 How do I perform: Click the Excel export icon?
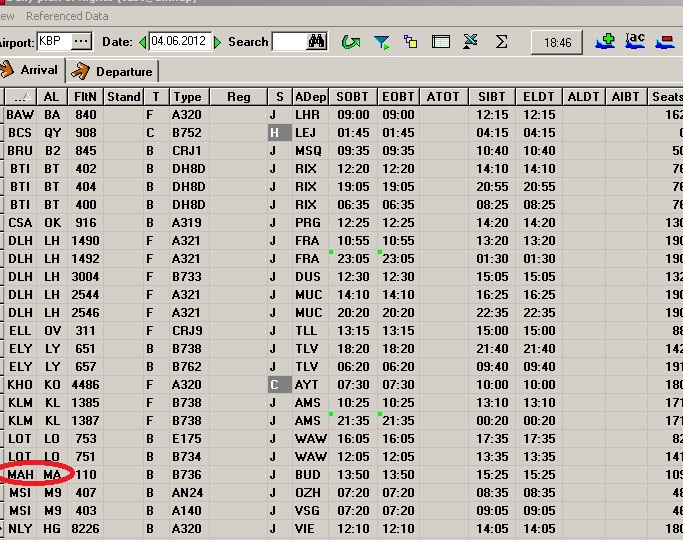click(471, 42)
